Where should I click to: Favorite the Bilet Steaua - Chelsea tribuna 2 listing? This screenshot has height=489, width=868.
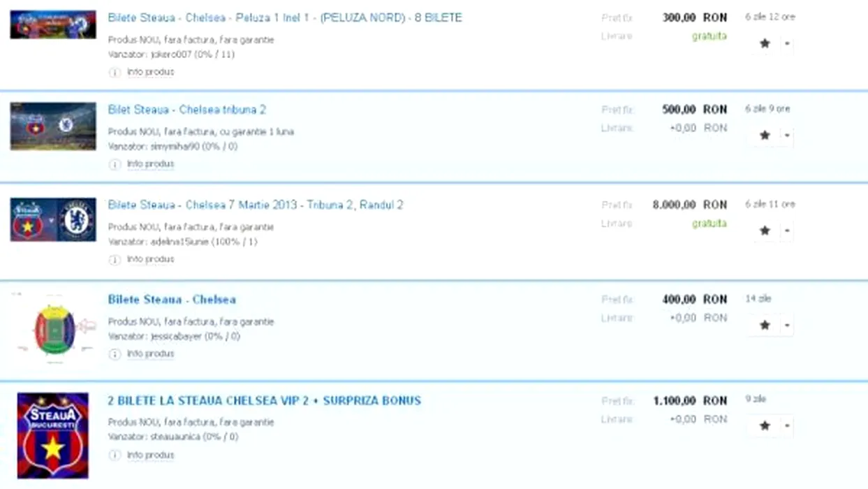pos(765,136)
